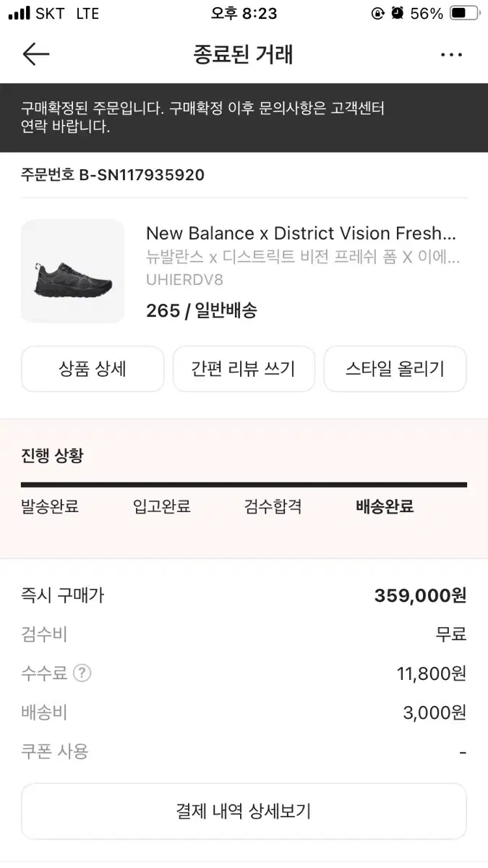Tap the rotation lock status icon
Screen dimensions: 488x868
377,13
